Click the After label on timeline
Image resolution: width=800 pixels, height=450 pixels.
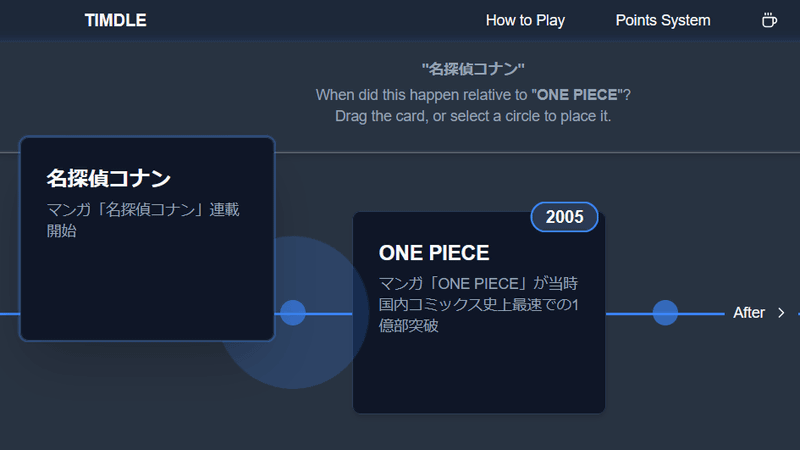click(x=748, y=313)
